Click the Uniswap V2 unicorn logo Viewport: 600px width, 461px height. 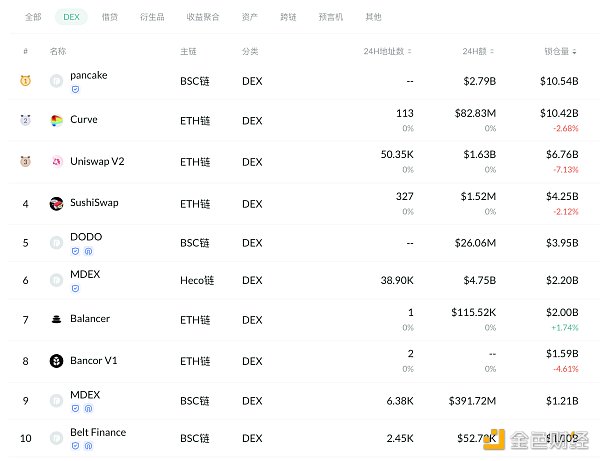56,162
